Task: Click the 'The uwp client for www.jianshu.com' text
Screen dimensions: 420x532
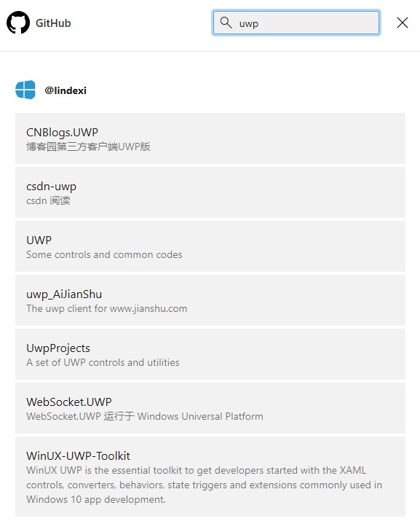Action: pos(106,308)
